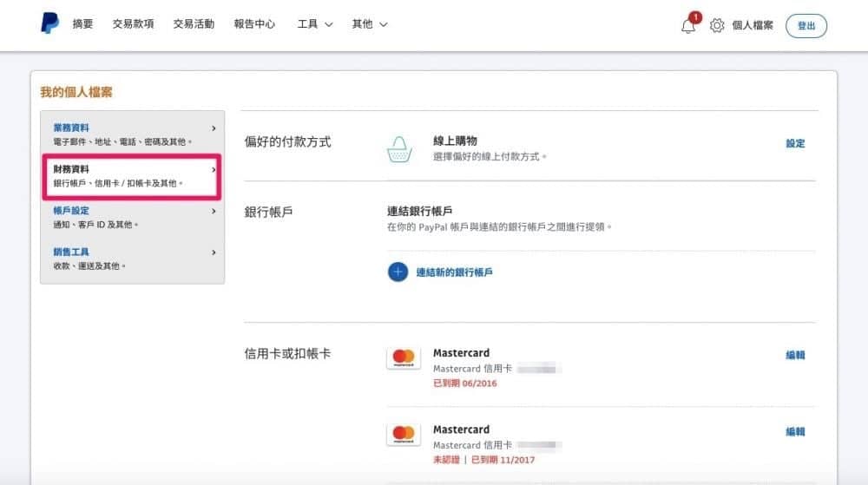Screen dimensions: 868x485
Task: Expand the 其他 dropdown menu
Action: pyautogui.click(x=369, y=23)
